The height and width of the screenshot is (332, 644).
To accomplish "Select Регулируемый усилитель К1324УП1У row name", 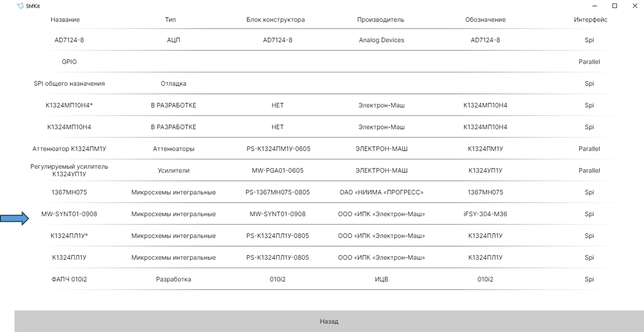I will pyautogui.click(x=69, y=170).
